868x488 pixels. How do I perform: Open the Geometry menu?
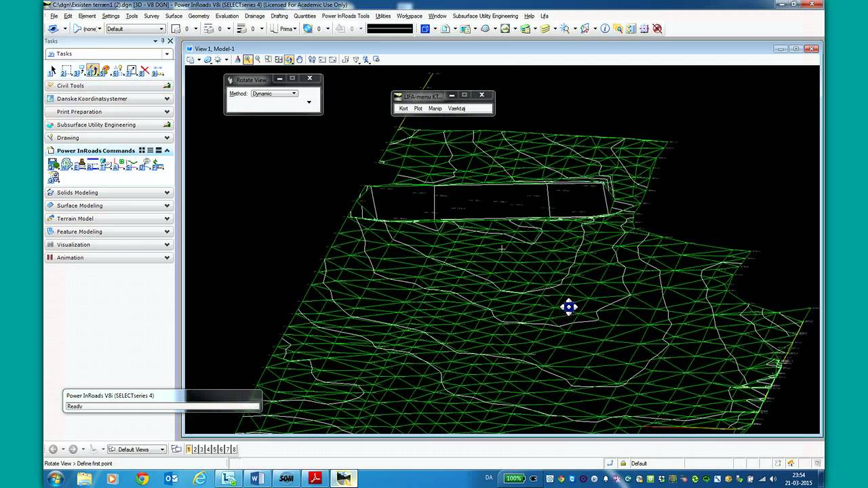tap(199, 16)
